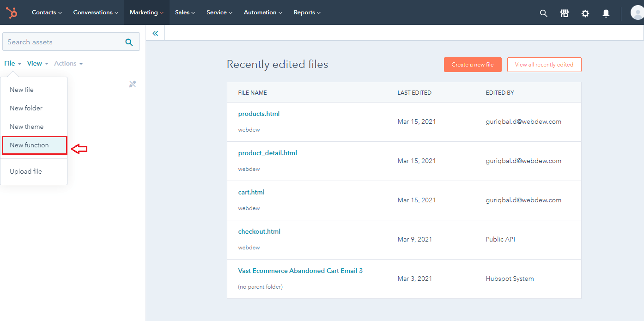644x321 pixels.
Task: Open global search in the top bar
Action: coord(543,13)
